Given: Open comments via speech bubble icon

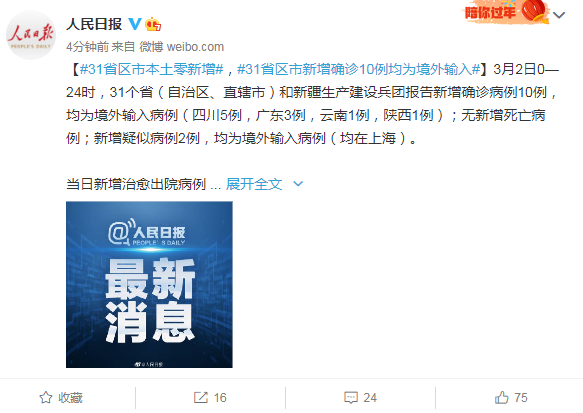Looking at the screenshot, I should pos(351,397).
